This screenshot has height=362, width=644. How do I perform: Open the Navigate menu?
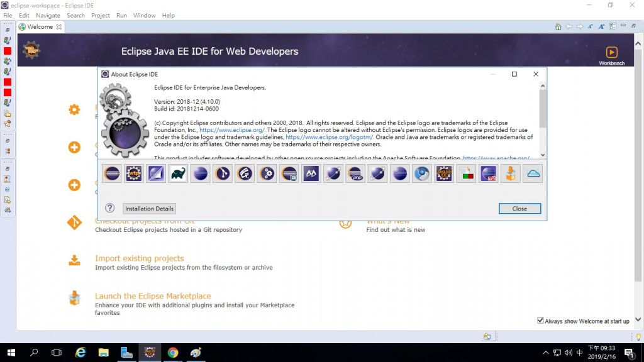click(x=48, y=15)
